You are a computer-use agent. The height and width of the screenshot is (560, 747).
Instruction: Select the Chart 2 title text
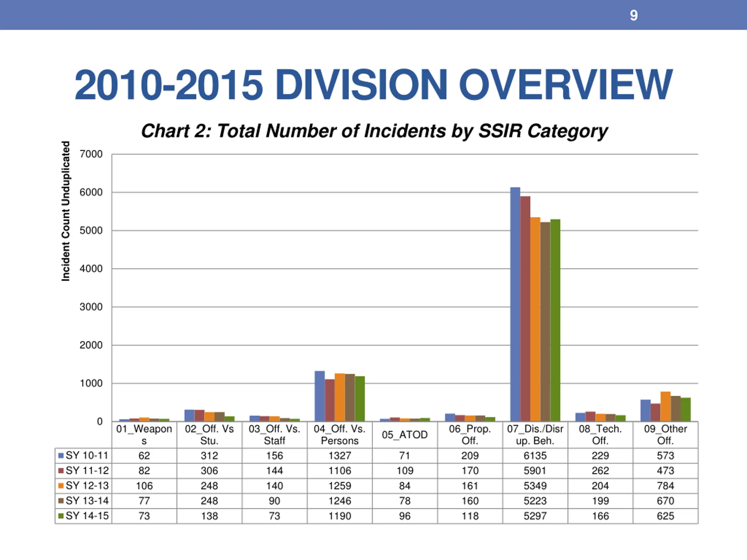coord(374,131)
